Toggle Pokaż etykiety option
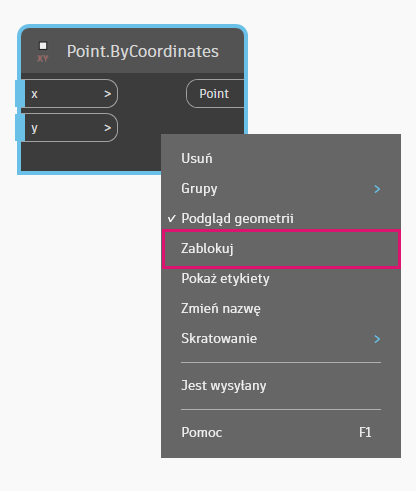The height and width of the screenshot is (491, 416). coord(281,278)
